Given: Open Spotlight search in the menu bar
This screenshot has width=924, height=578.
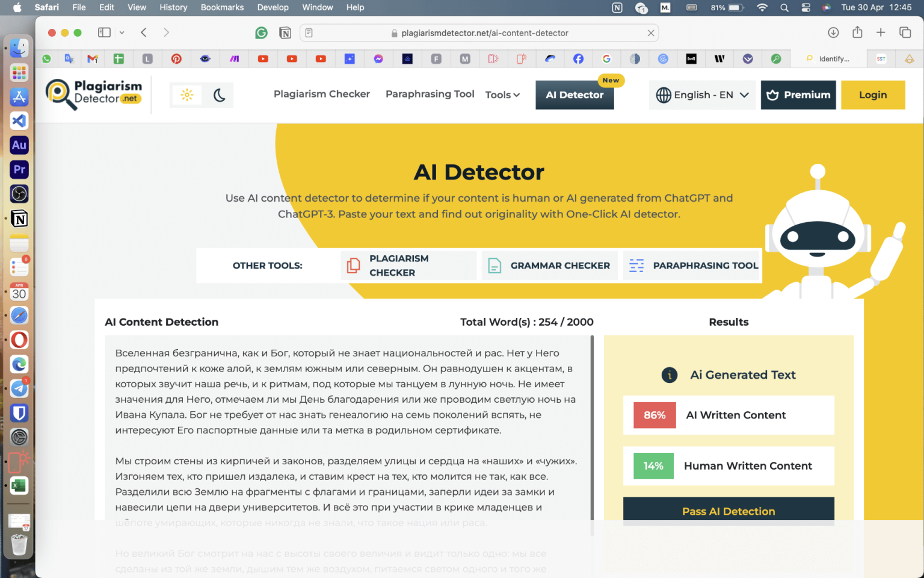Looking at the screenshot, I should (x=784, y=8).
